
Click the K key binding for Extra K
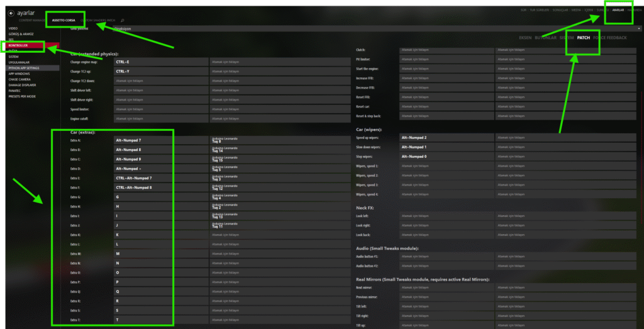click(161, 235)
